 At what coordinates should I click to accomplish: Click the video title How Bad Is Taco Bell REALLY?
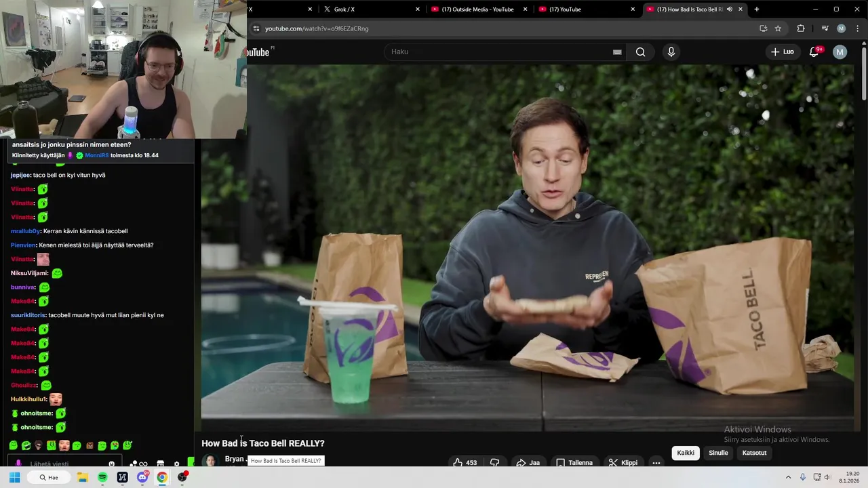click(263, 443)
